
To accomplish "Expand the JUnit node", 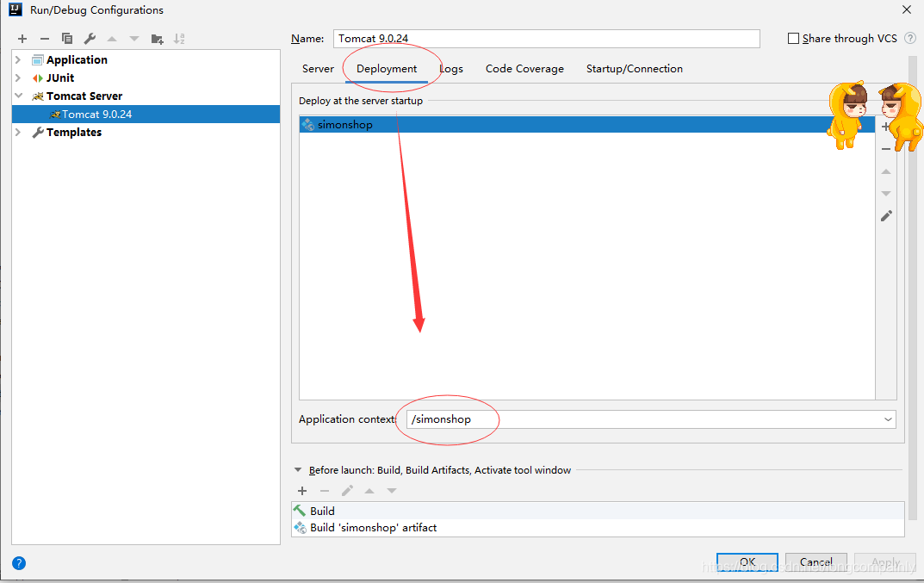I will point(18,78).
